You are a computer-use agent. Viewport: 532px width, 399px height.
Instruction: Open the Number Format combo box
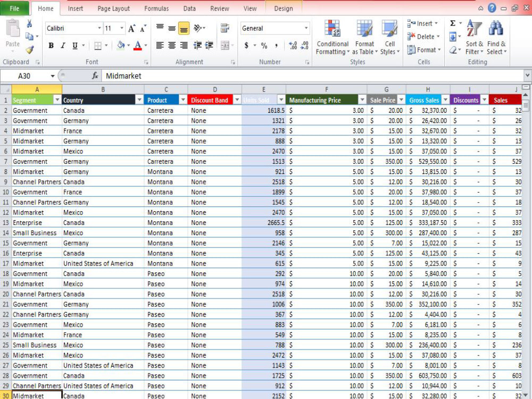pyautogui.click(x=275, y=28)
